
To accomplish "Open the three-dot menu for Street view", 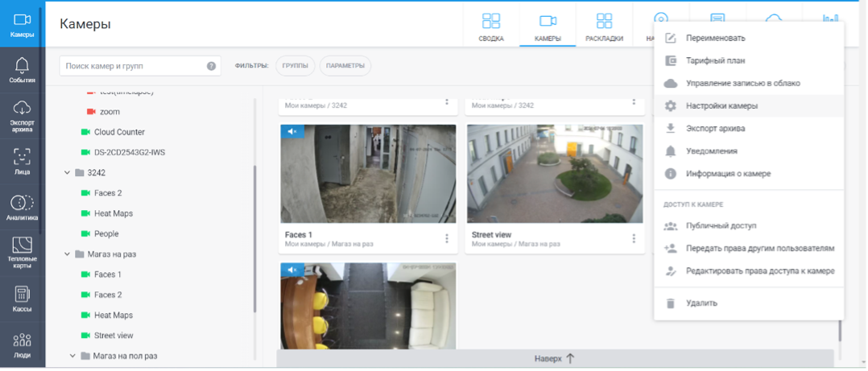I will pos(634,238).
